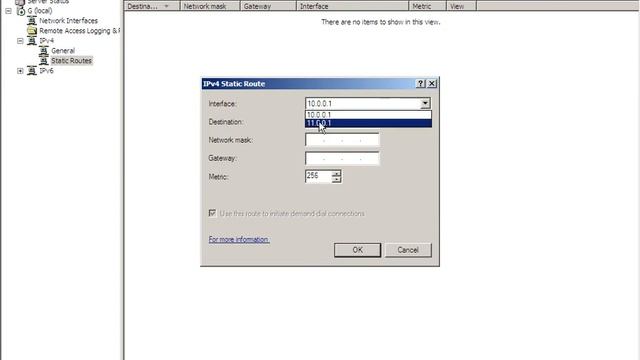Click the Remote Access Logging folder icon
Viewport: 640px width, 360px height.
click(x=32, y=31)
